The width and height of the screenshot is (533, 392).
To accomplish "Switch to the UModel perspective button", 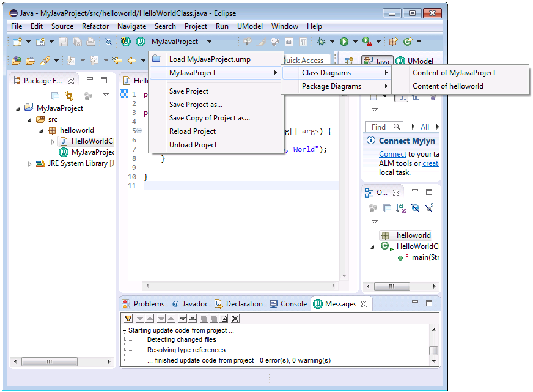I will pos(414,61).
